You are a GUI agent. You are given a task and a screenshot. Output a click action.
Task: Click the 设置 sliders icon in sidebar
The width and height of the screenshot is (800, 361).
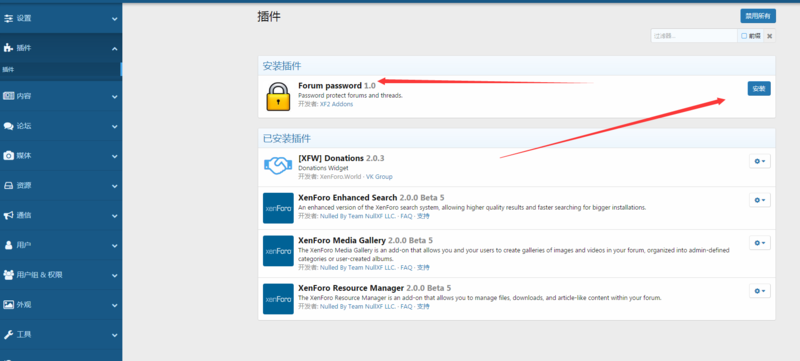(x=8, y=18)
